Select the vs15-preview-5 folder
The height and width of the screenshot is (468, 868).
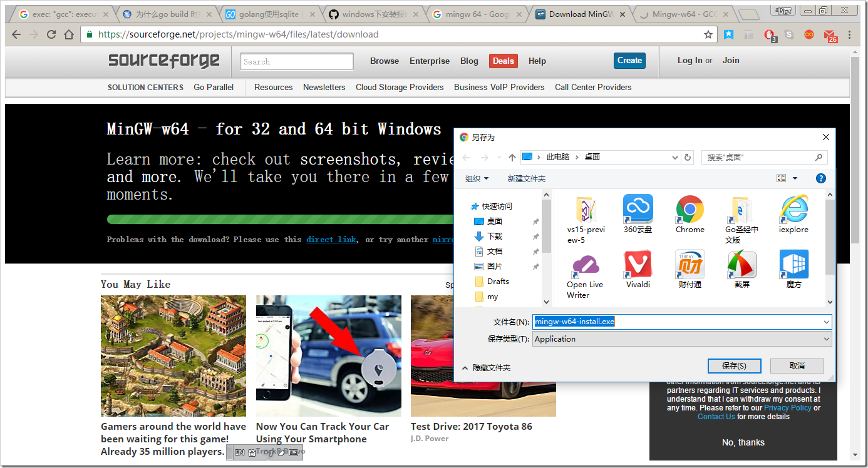tap(586, 219)
